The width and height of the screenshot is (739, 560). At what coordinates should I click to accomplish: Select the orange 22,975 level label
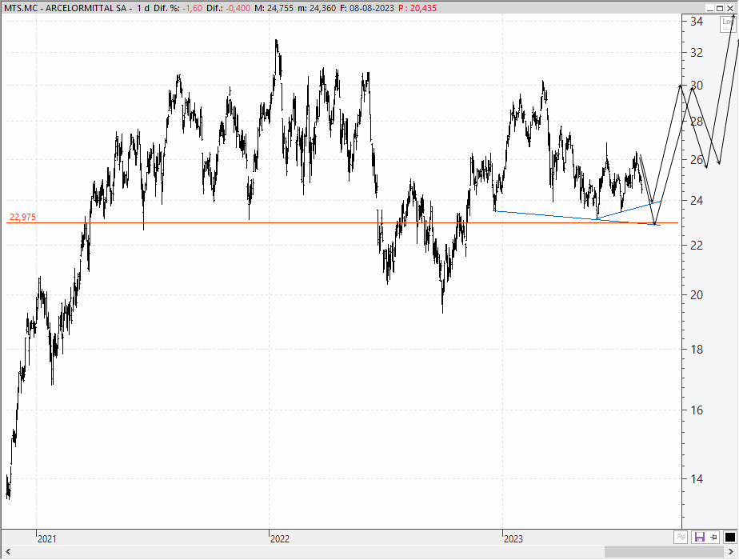22,218
